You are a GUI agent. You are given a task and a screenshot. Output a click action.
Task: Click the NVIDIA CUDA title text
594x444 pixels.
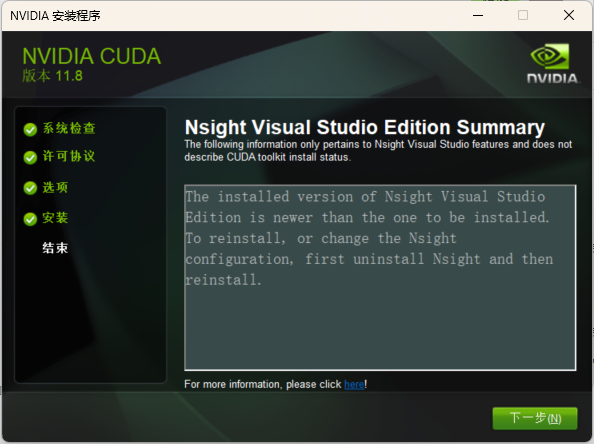[x=92, y=56]
